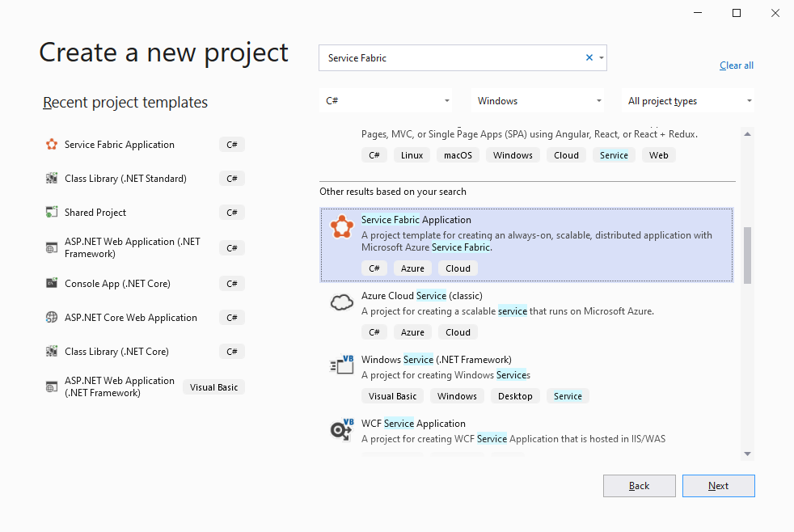Click the Next button
The image size is (794, 532).
tap(719, 486)
